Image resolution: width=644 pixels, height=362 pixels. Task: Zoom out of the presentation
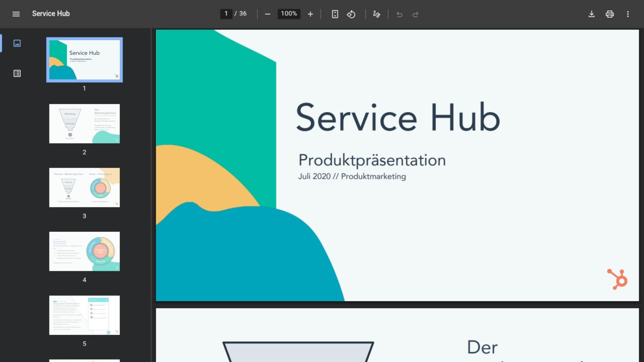tap(268, 14)
